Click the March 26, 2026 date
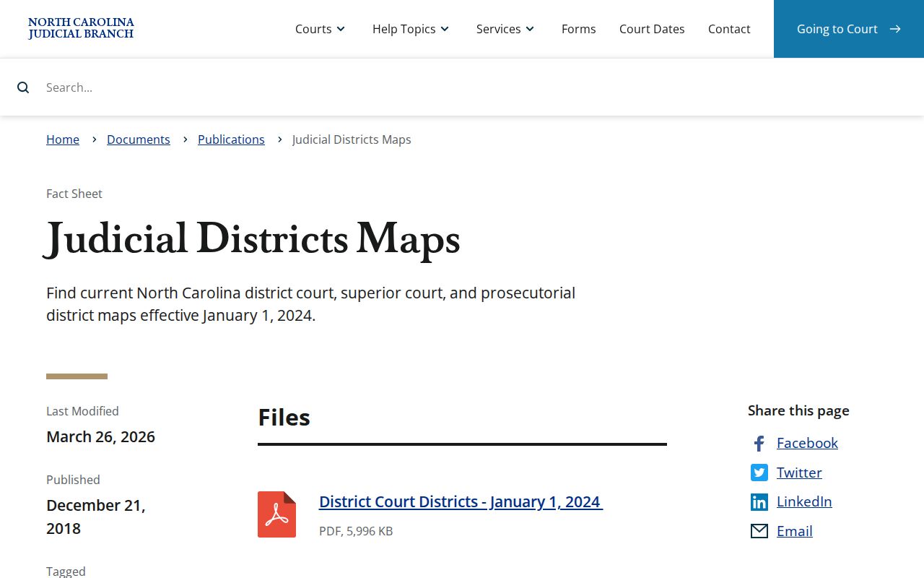The width and height of the screenshot is (924, 578). tap(100, 436)
